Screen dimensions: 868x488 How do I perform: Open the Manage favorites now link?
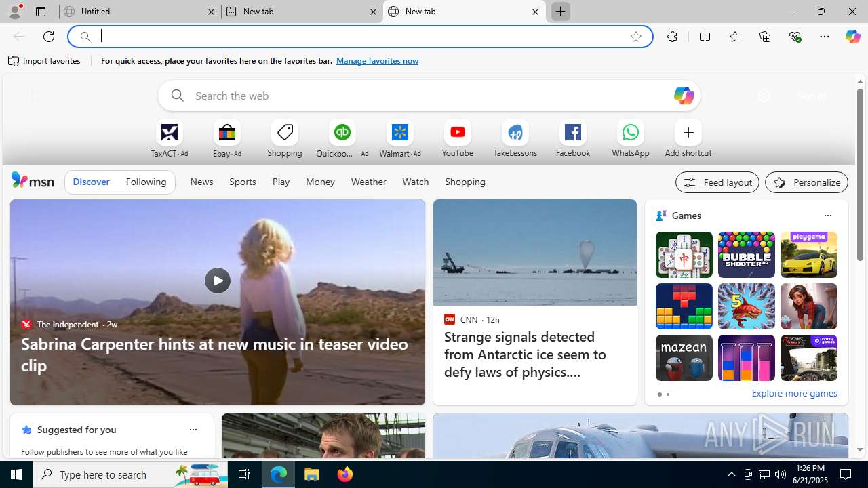377,61
